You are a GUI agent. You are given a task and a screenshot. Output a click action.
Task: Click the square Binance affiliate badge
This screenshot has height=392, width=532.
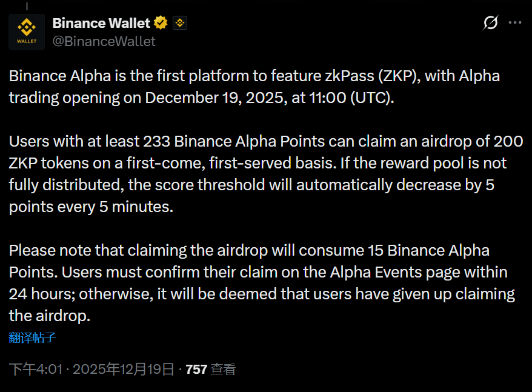click(x=180, y=24)
